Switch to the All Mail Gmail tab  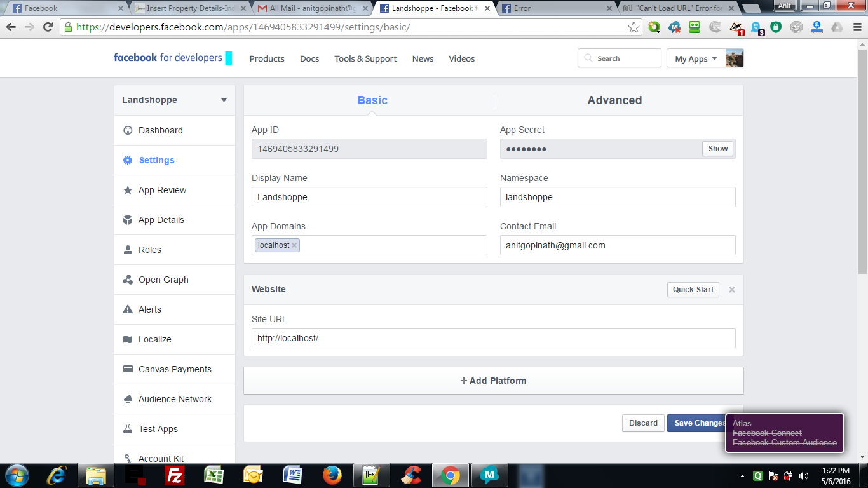(311, 8)
